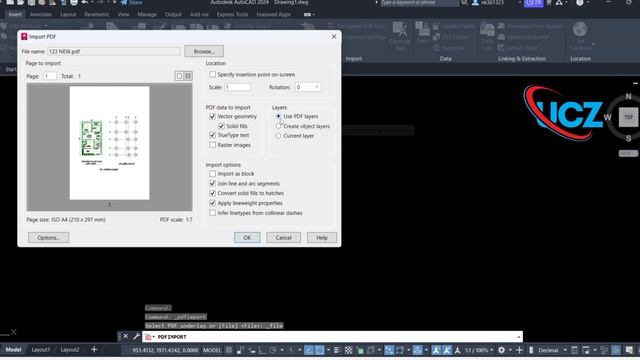Switch to single page preview view
Screen dimensions: 640x360
[179, 76]
